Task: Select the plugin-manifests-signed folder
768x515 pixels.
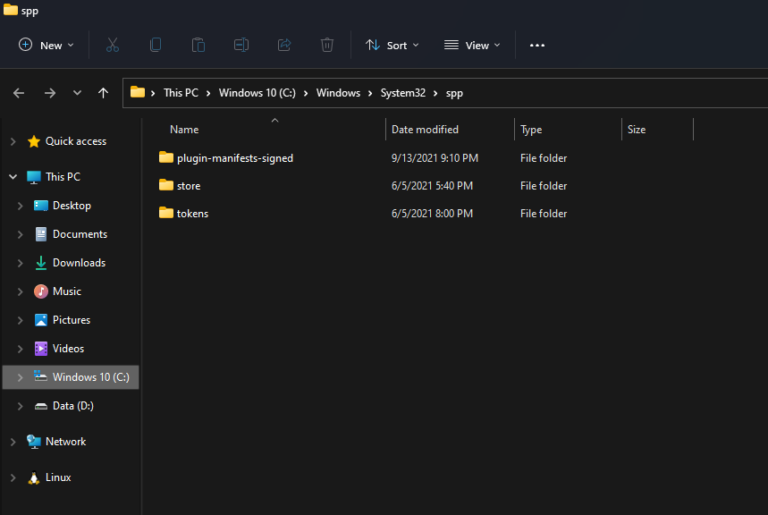Action: tap(234, 158)
